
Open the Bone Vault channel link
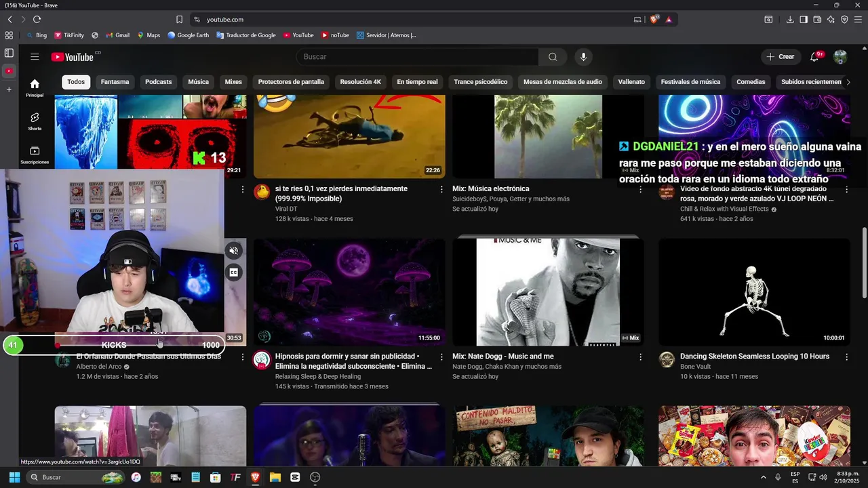696,366
